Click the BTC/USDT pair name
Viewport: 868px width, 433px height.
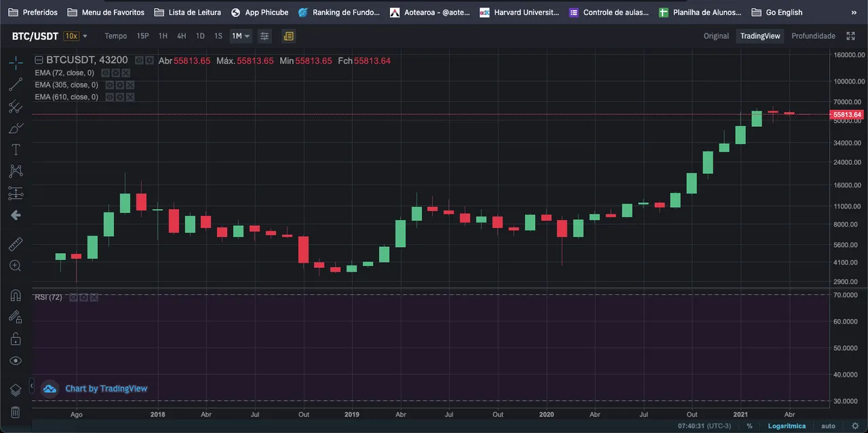pyautogui.click(x=35, y=36)
